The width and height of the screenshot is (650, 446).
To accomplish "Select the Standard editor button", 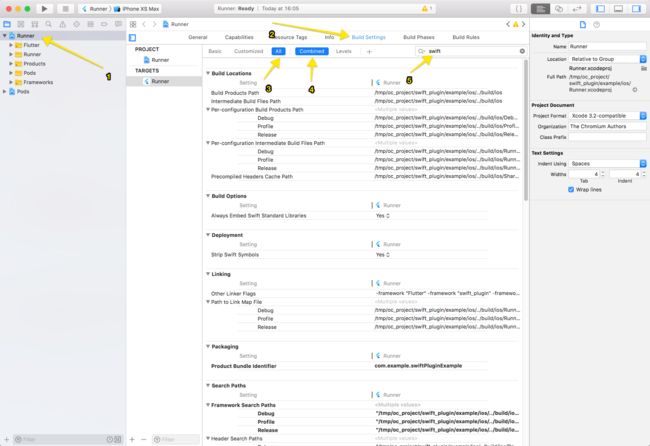I will tap(540, 9).
